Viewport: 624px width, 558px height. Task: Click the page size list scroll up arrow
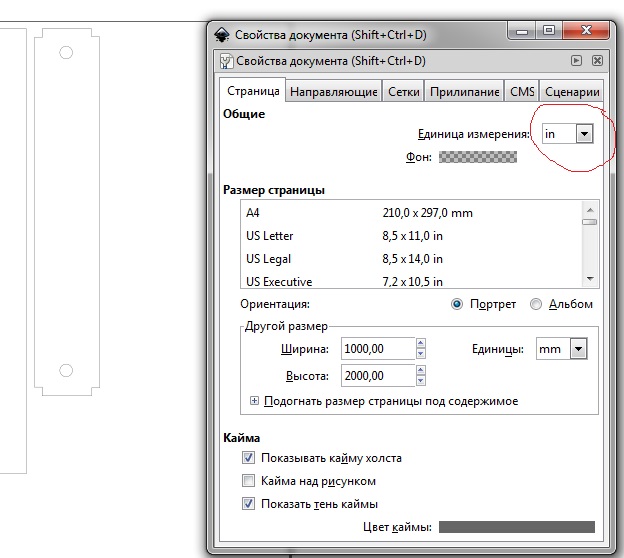coord(590,209)
